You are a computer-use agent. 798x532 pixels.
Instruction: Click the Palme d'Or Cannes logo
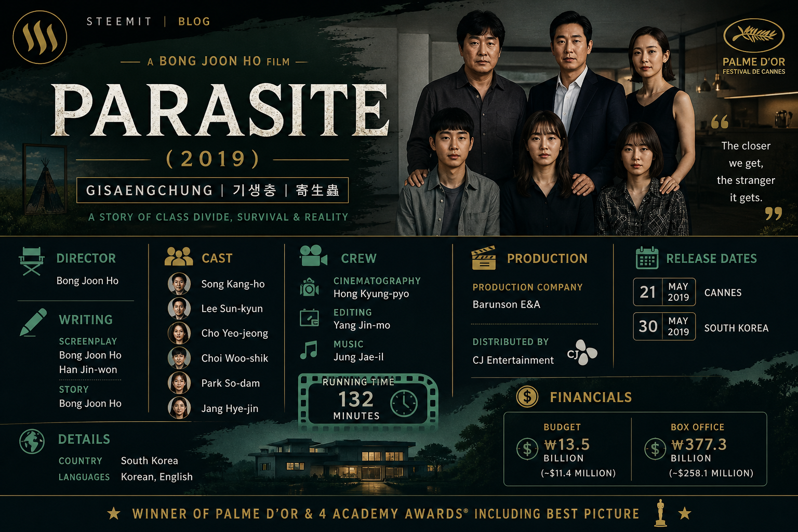pos(754,47)
